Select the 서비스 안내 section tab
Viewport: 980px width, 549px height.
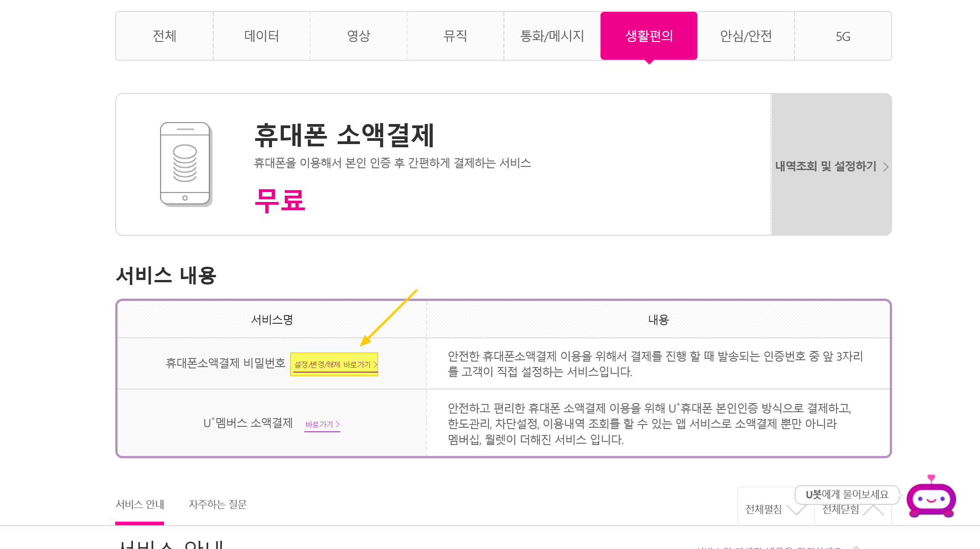[x=140, y=504]
